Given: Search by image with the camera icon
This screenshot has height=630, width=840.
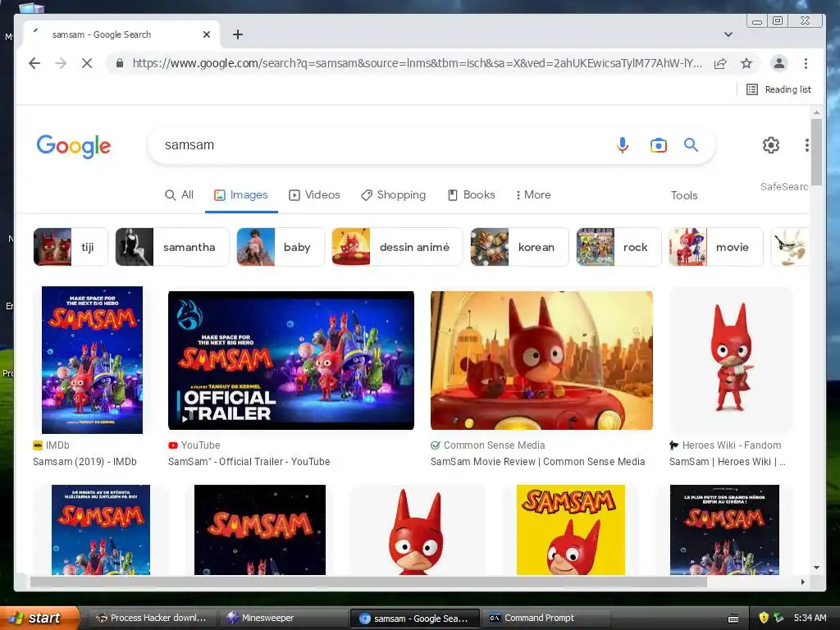Looking at the screenshot, I should point(659,145).
